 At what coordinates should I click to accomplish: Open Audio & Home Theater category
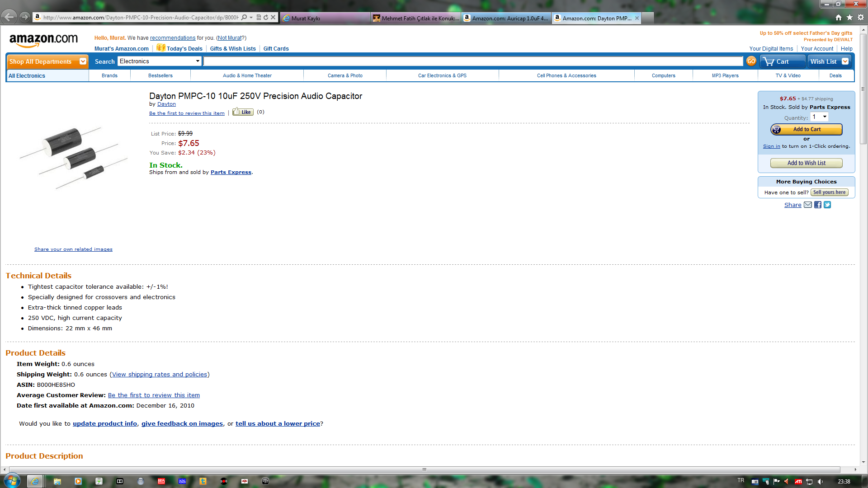coord(247,75)
